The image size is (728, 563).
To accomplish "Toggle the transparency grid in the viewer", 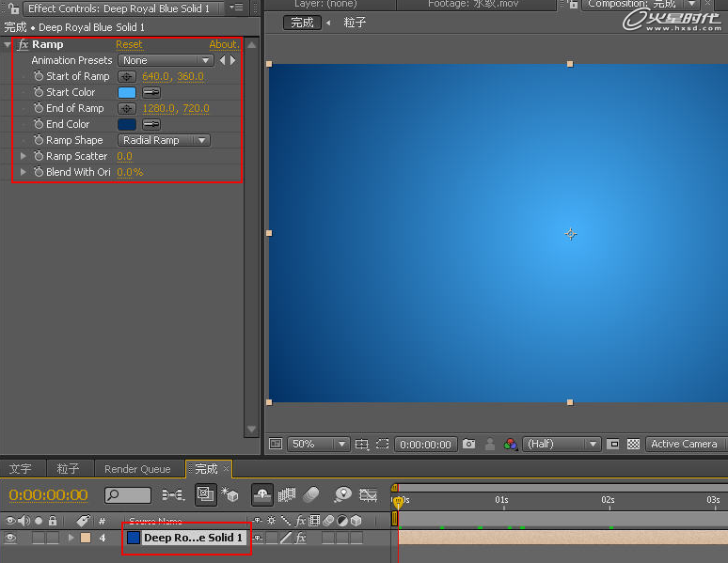I will point(633,445).
